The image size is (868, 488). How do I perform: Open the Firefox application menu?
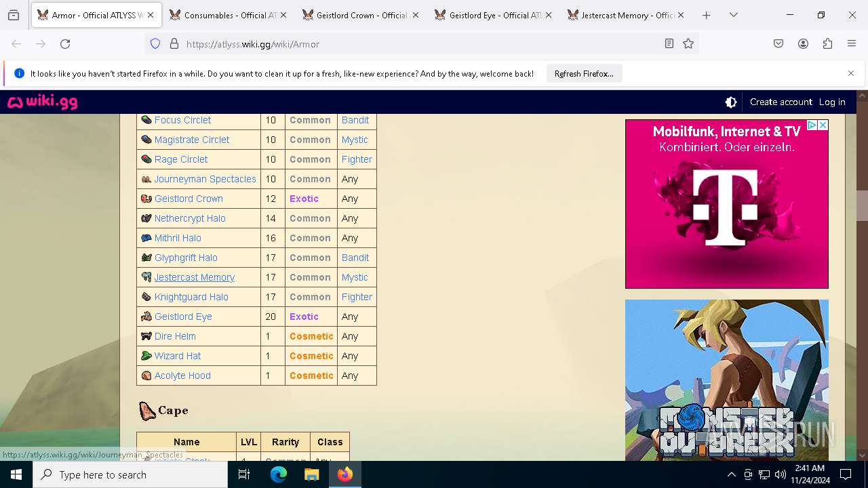pos(852,44)
